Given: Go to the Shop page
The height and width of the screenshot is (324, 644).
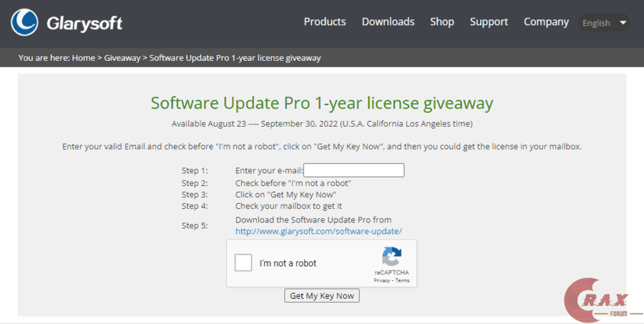Looking at the screenshot, I should pyautogui.click(x=442, y=22).
